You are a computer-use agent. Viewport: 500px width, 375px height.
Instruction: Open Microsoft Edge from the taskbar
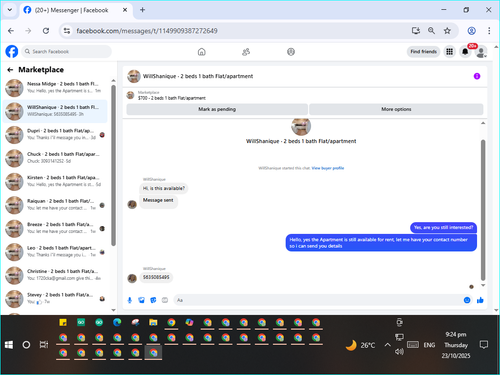pos(117,322)
